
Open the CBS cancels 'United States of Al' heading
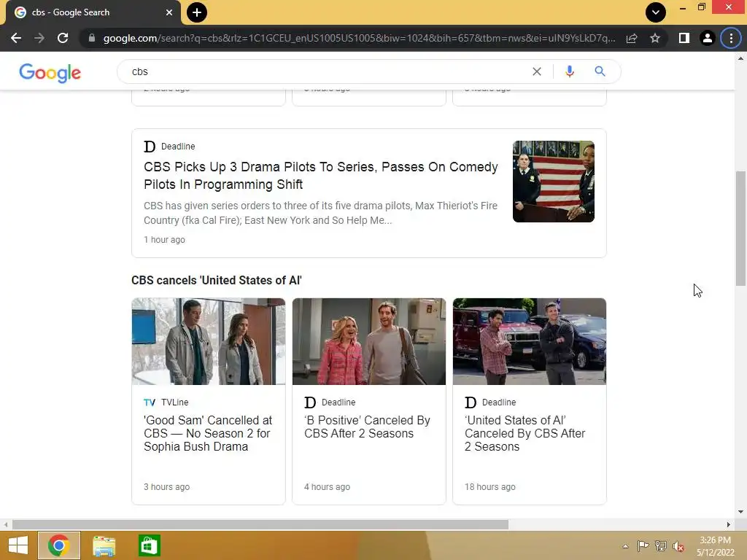pyautogui.click(x=216, y=280)
